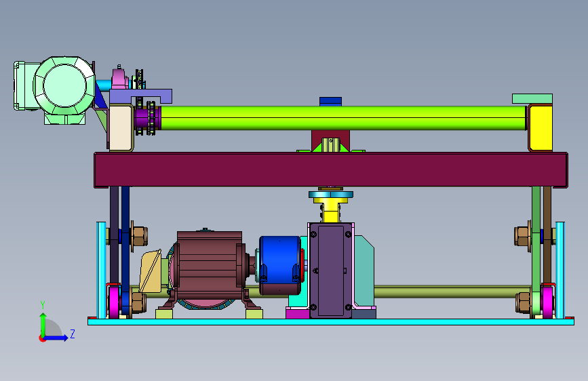Select the violet bracket above the sprocket

click(x=140, y=96)
